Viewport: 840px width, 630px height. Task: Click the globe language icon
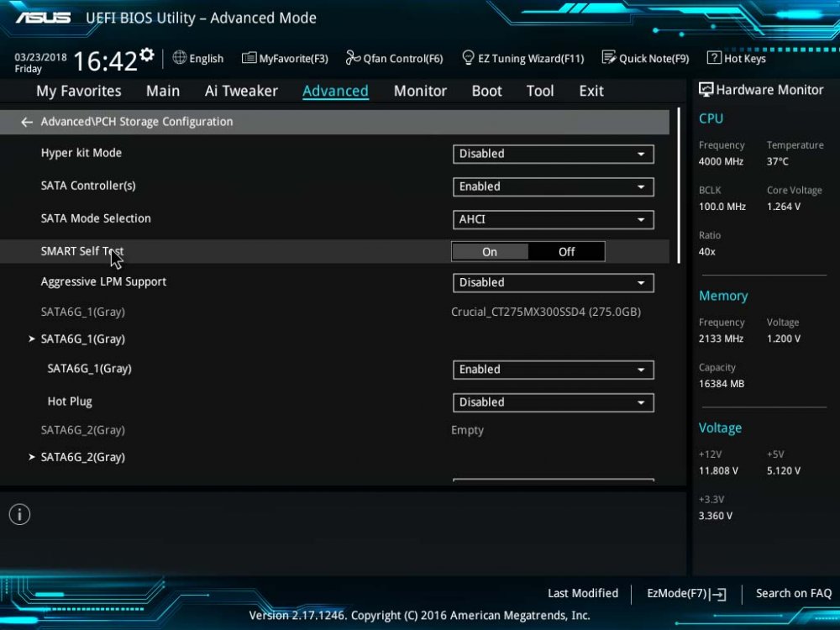click(180, 57)
